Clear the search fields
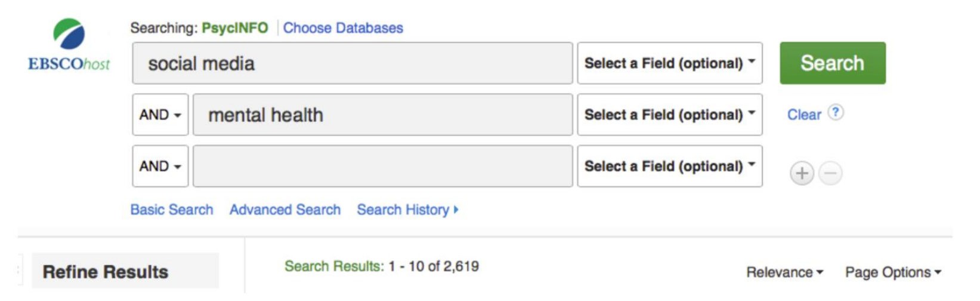The height and width of the screenshot is (301, 980). (x=804, y=115)
